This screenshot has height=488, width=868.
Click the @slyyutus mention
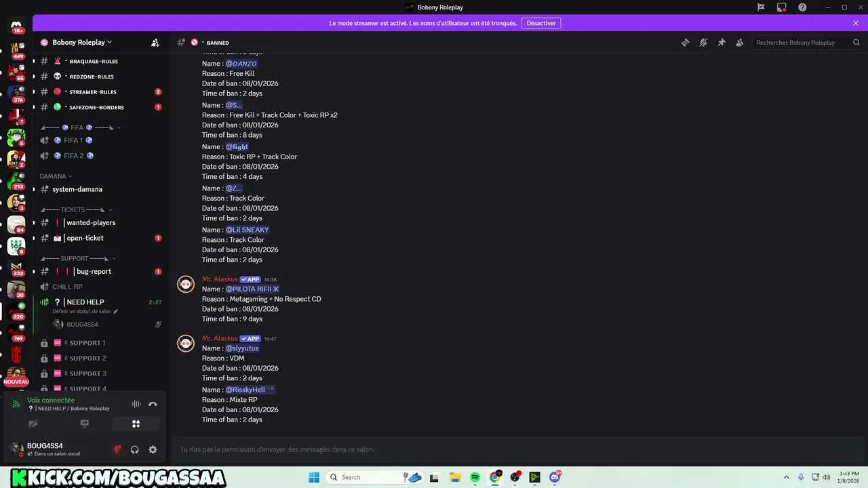(x=242, y=348)
